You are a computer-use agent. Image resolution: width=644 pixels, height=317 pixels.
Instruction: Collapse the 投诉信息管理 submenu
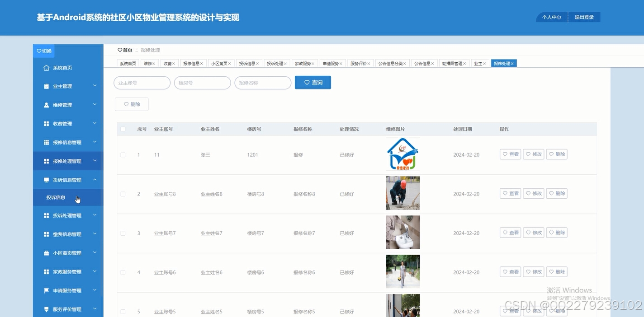(x=94, y=179)
